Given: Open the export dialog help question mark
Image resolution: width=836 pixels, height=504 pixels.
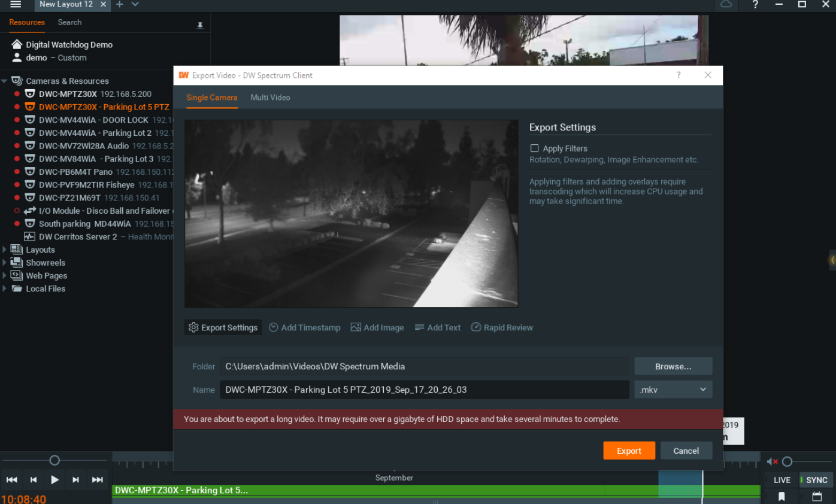Looking at the screenshot, I should [679, 75].
